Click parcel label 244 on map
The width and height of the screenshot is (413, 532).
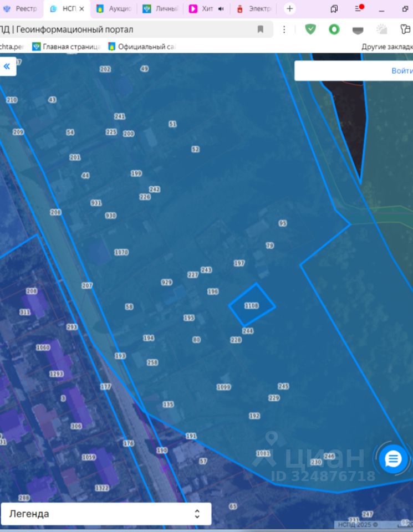tap(248, 330)
